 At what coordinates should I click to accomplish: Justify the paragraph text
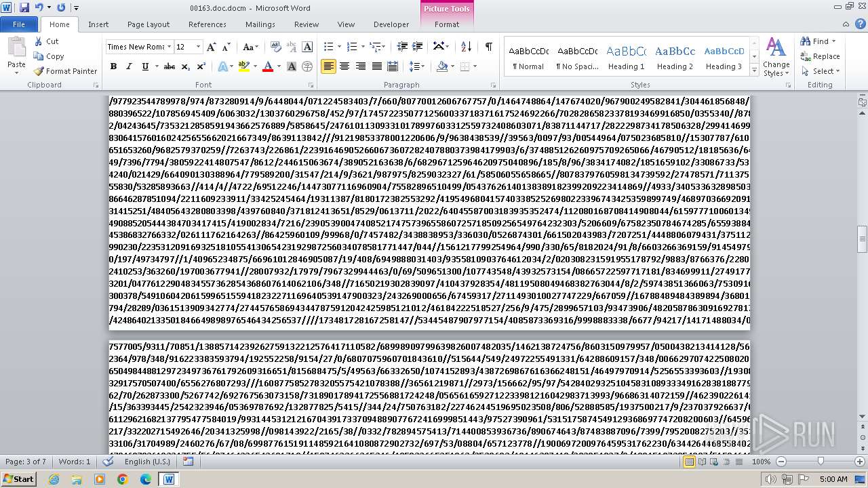pyautogui.click(x=376, y=66)
